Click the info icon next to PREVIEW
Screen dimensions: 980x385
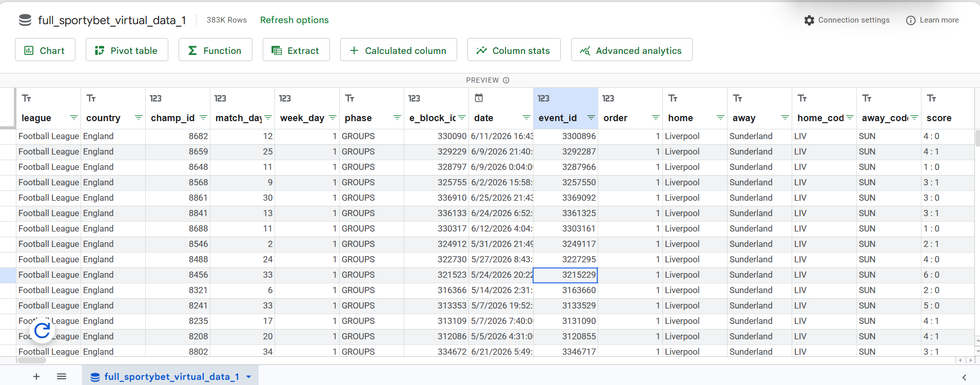tap(506, 80)
